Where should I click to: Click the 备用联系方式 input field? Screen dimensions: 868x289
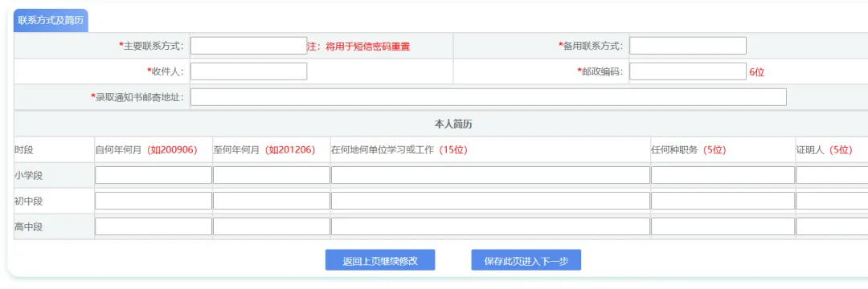687,46
